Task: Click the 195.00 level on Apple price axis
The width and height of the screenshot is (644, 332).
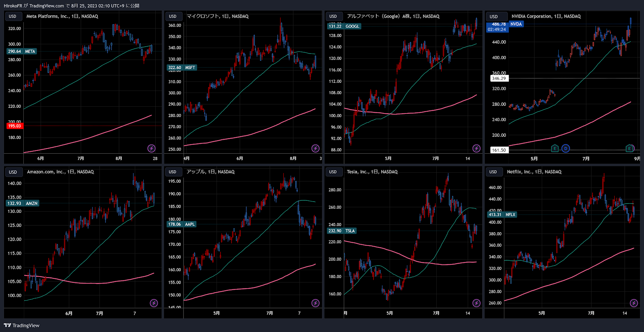Action: click(175, 181)
